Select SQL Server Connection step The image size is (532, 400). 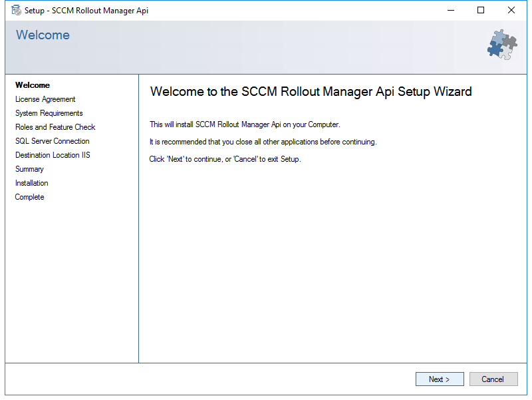(53, 141)
